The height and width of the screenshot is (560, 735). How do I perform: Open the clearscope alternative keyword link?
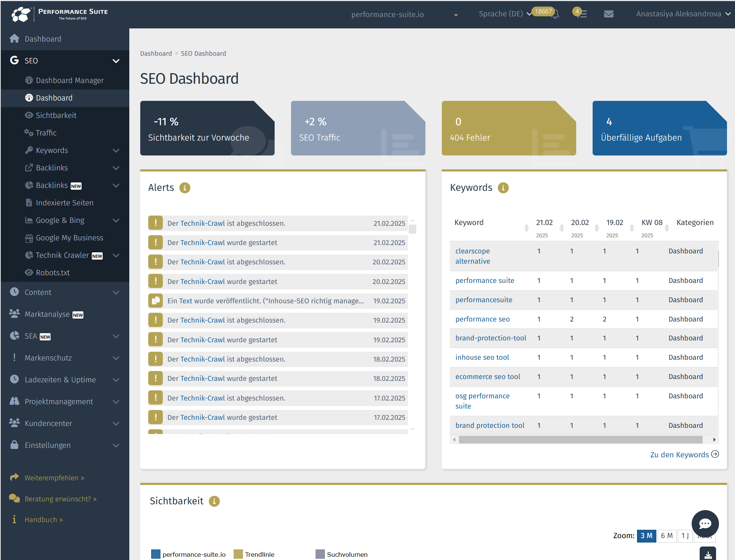pyautogui.click(x=472, y=256)
